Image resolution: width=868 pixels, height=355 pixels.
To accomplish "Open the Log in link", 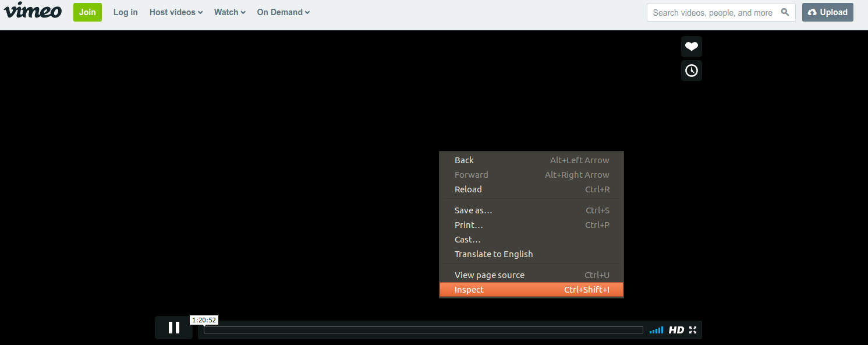I will [x=125, y=12].
